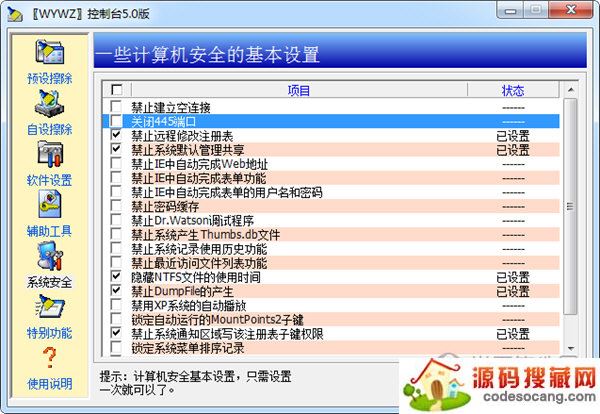Minimize the WYWZ控制台 window
This screenshot has height=414, width=600.
click(x=510, y=11)
